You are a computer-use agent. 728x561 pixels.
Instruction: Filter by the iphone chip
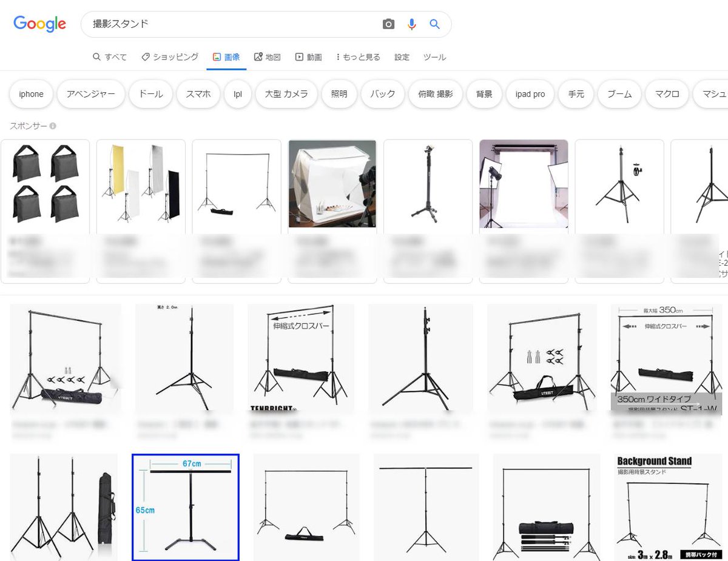tap(31, 94)
